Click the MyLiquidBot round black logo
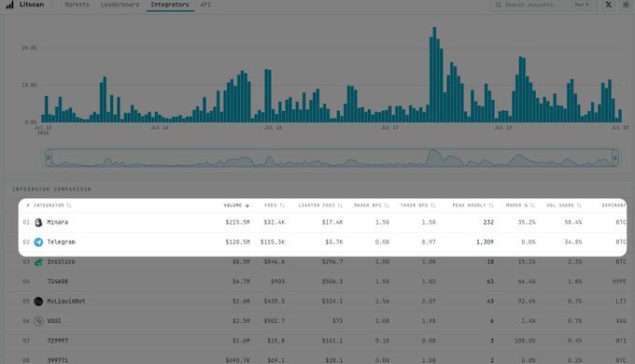The height and width of the screenshot is (364, 635). [38, 301]
